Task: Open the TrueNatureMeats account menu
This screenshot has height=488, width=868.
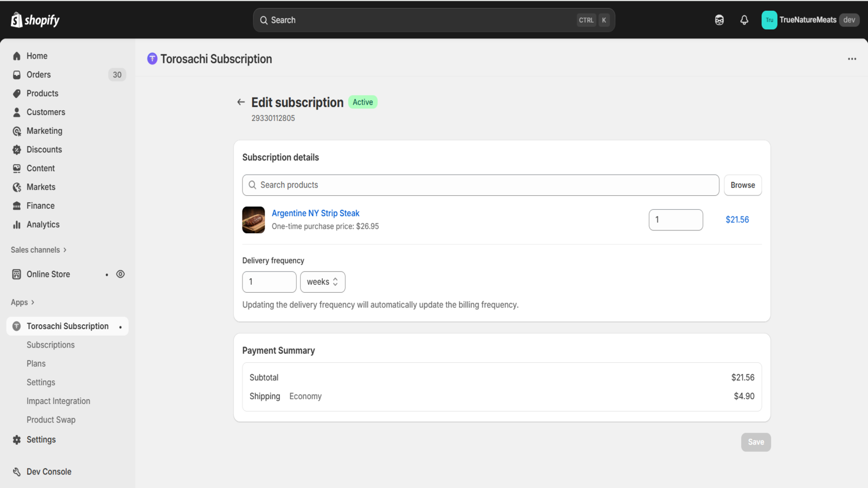Action: (810, 20)
